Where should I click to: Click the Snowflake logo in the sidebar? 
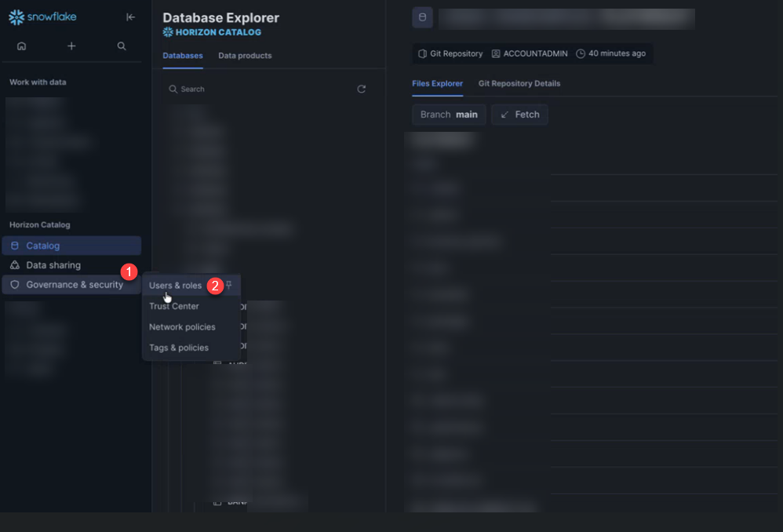42,16
